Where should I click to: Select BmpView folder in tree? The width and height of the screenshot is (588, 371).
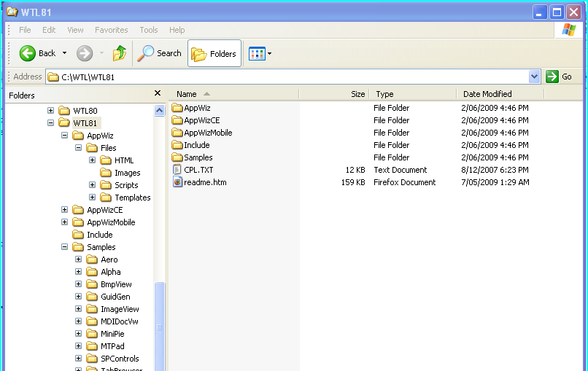coord(109,284)
